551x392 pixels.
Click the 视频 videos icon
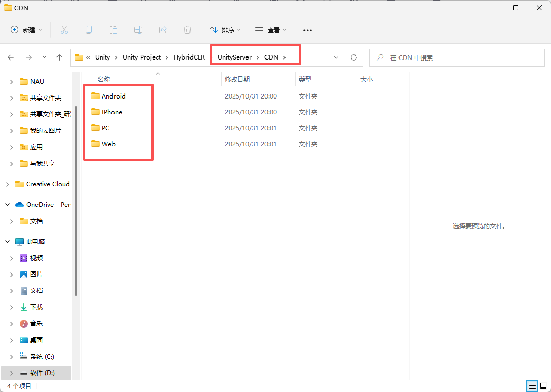tap(24, 258)
